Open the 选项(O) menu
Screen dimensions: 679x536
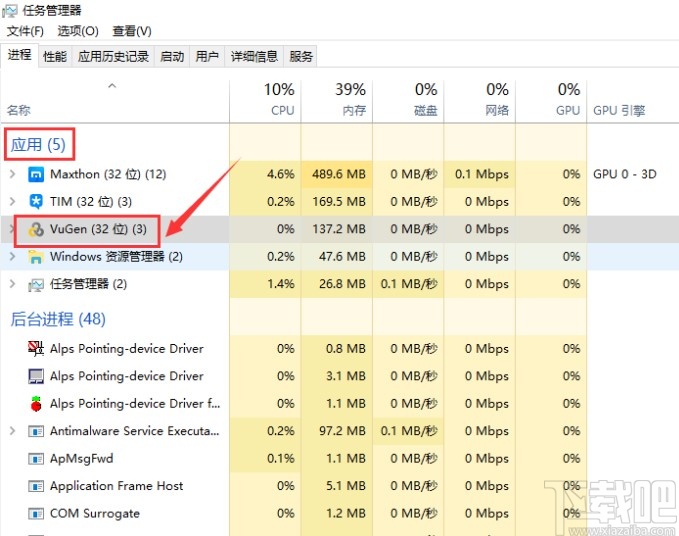78,31
